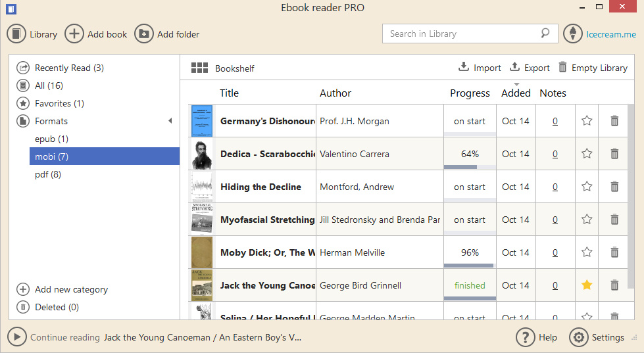Click the Search in Library field
Image resolution: width=644 pixels, height=353 pixels.
click(460, 34)
